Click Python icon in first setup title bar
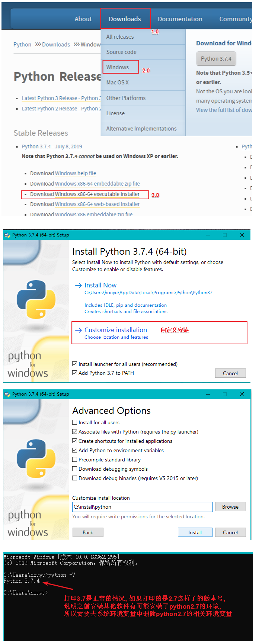Screen dimensions: 259x644 (7, 235)
